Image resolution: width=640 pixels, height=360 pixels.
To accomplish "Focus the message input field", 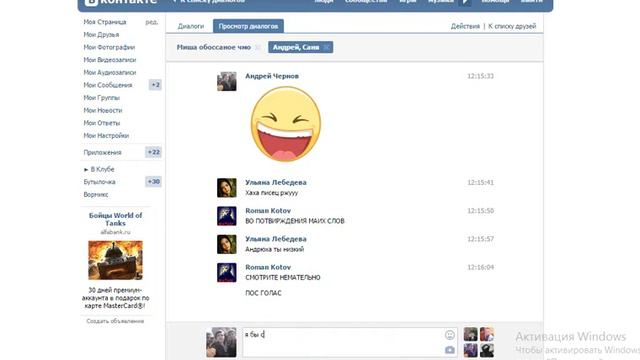I will click(x=350, y=342).
